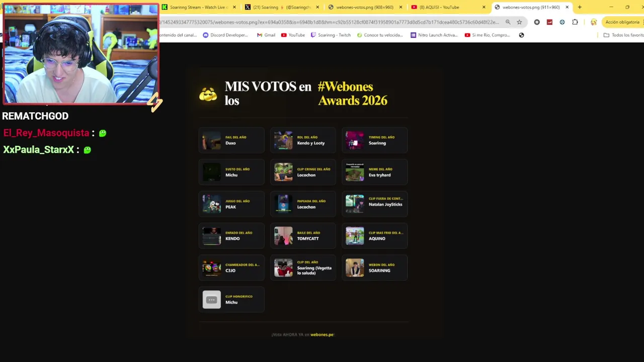Open the (8) AQUISI - YouTube tab

click(448, 7)
